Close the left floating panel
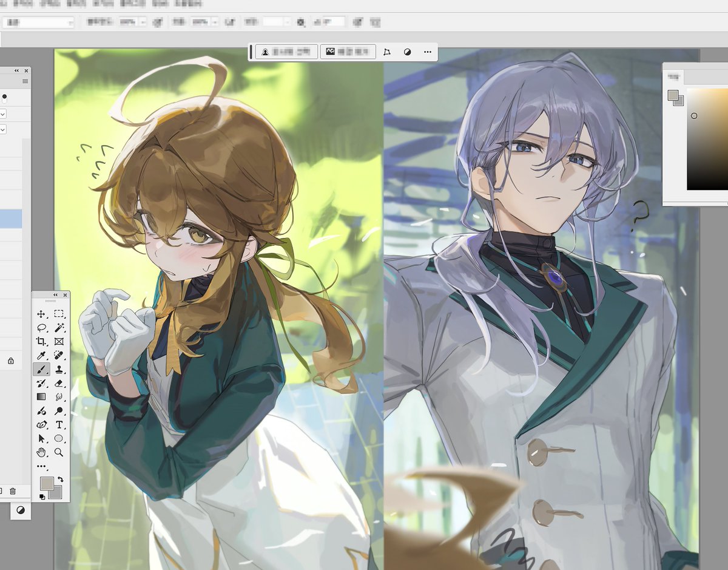728x570 pixels. click(x=26, y=71)
